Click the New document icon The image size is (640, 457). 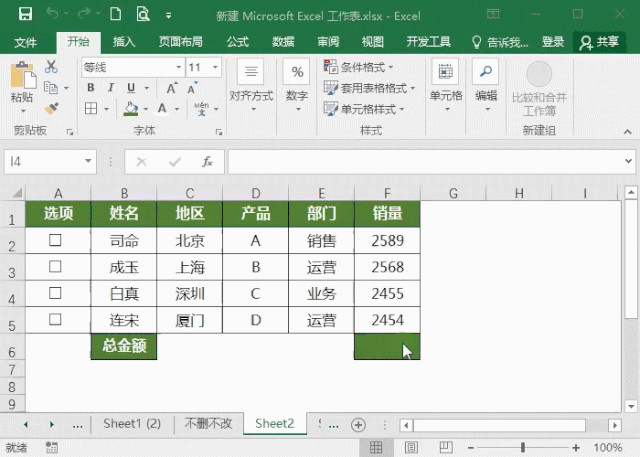point(116,14)
